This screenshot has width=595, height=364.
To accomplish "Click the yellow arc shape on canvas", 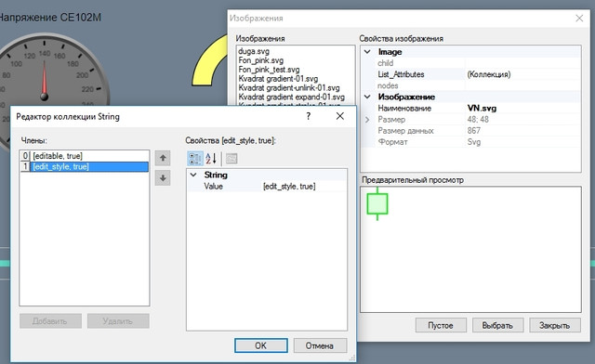I will [x=209, y=60].
